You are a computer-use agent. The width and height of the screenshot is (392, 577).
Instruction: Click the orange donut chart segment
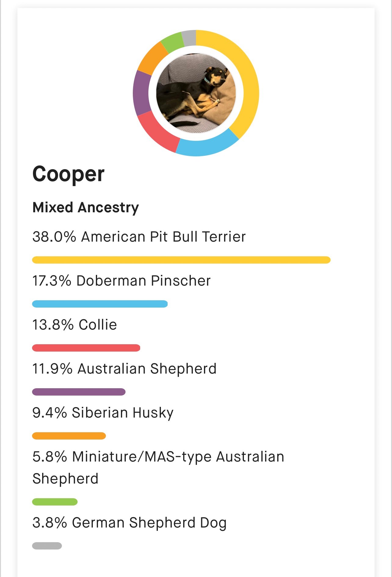coord(152,58)
